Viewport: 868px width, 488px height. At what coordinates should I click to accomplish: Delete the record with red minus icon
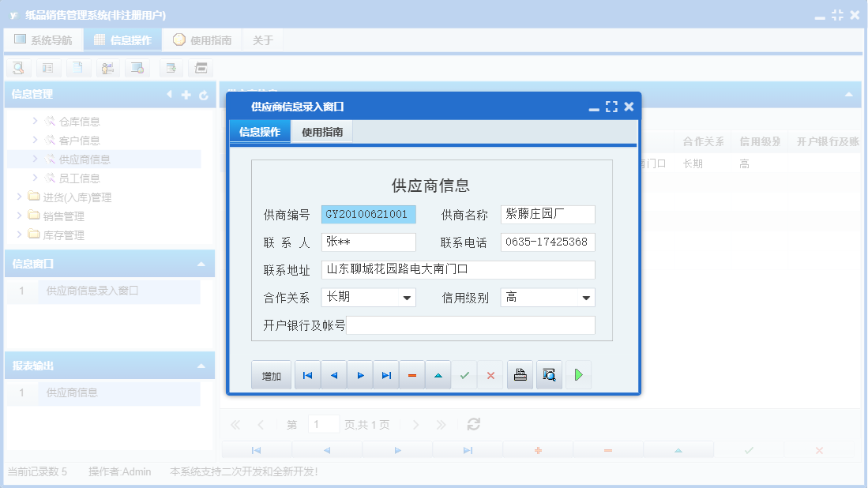point(411,374)
